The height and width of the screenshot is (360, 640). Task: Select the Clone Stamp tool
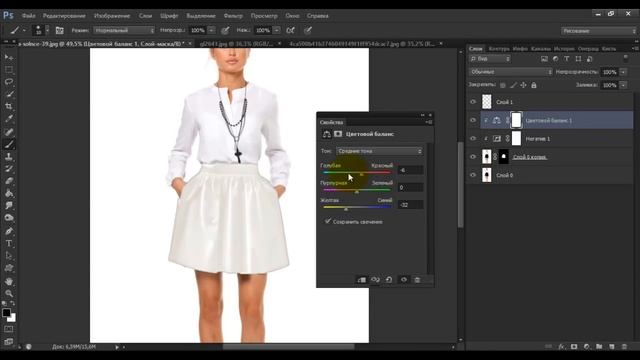click(x=9, y=157)
